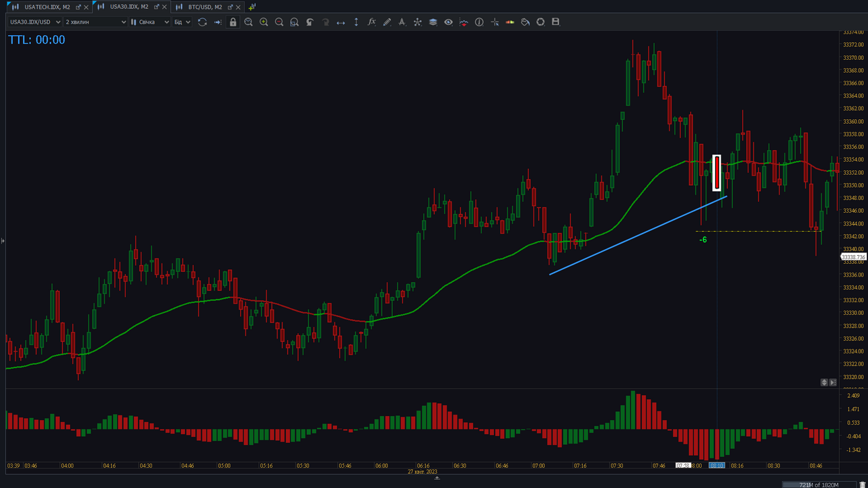Open the 2 хвилин timeframe dropdown
Screen dimensions: 868x488
[x=96, y=22]
